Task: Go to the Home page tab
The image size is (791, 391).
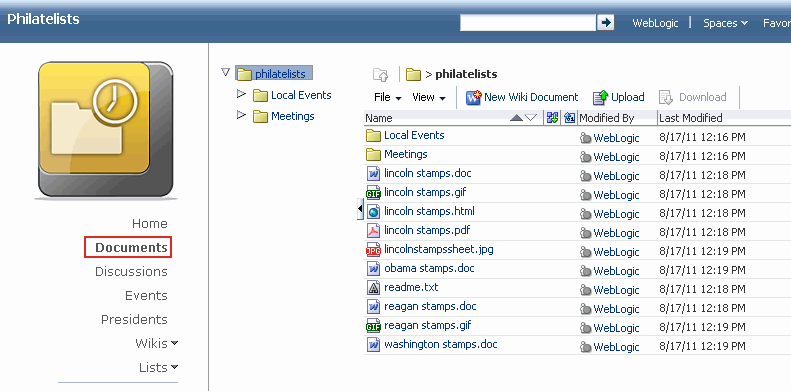Action: point(150,224)
